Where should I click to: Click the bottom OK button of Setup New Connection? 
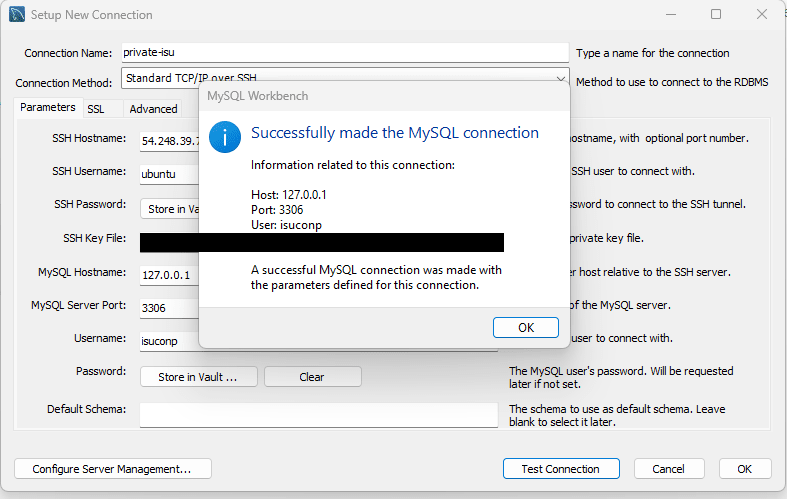(745, 469)
